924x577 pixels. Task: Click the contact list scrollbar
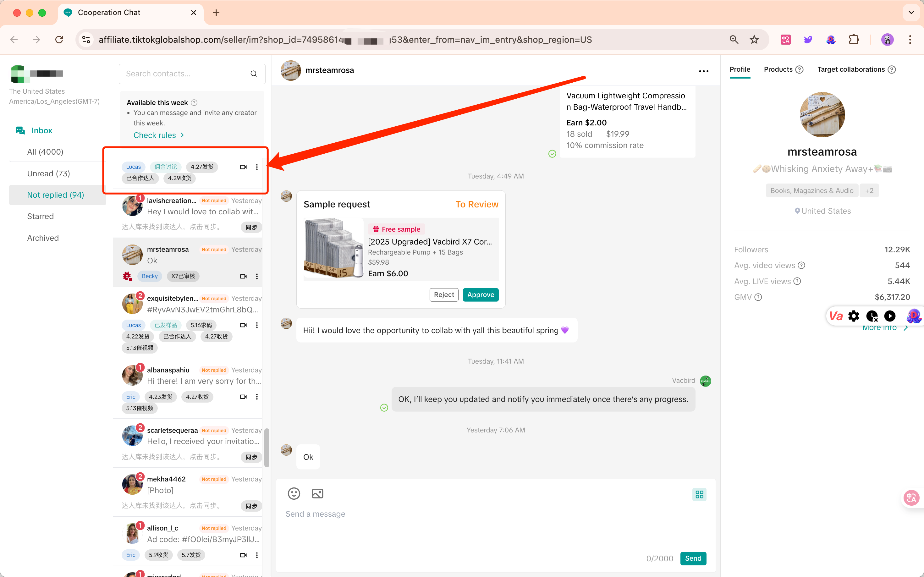click(267, 447)
